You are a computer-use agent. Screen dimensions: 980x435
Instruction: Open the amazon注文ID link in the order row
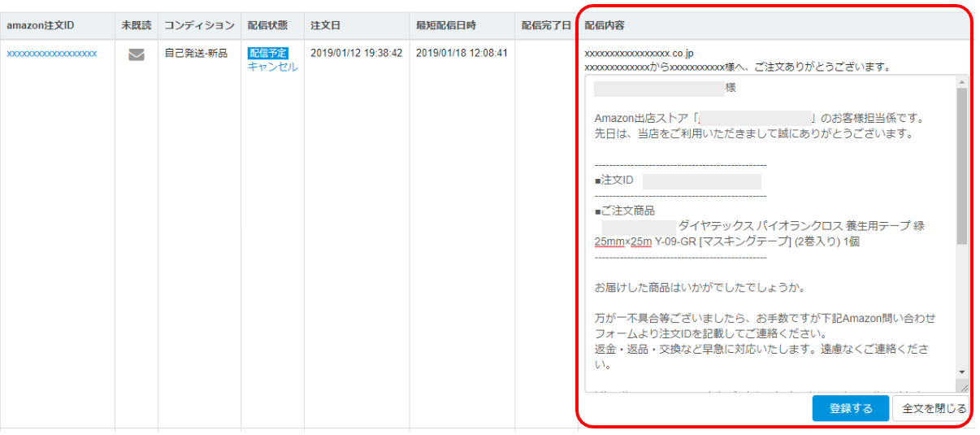(52, 54)
